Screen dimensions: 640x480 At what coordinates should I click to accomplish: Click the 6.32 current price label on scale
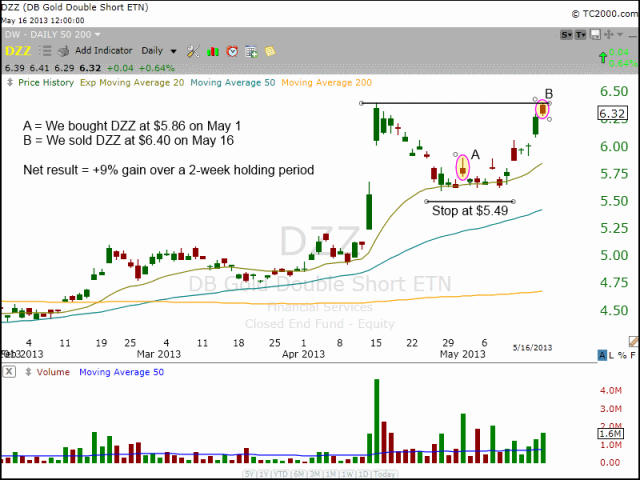(612, 113)
